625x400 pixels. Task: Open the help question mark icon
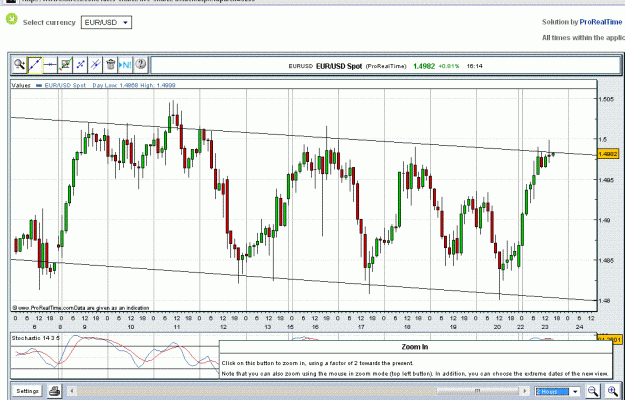coord(140,65)
